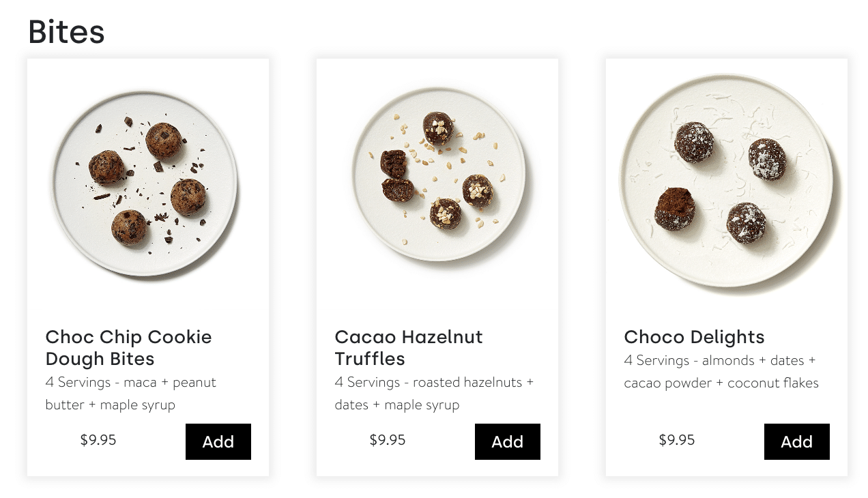Click the Bites section heading
Screen dimensions: 868x498
click(66, 32)
